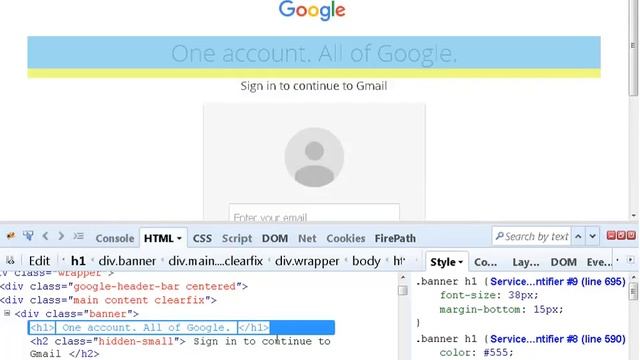Switch to the Computed (Co...) side tab
The height and width of the screenshot is (360, 640).
485,262
